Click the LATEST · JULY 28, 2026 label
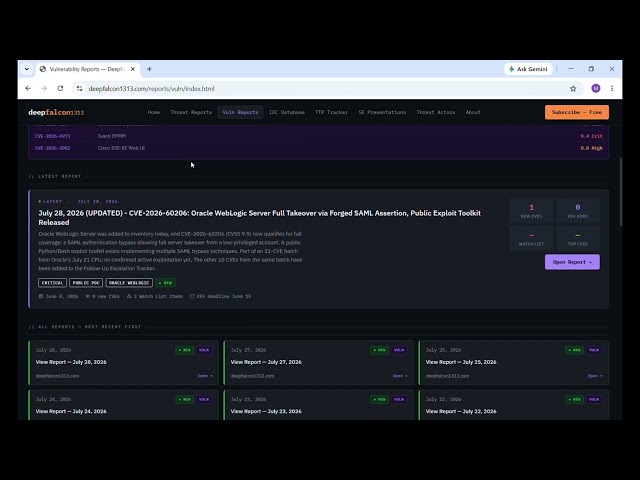Viewport: 640px width, 480px height. [78, 202]
